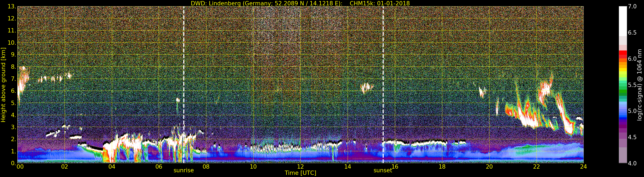
Task: Click the time axis tick label '18'
Action: tap(442, 167)
